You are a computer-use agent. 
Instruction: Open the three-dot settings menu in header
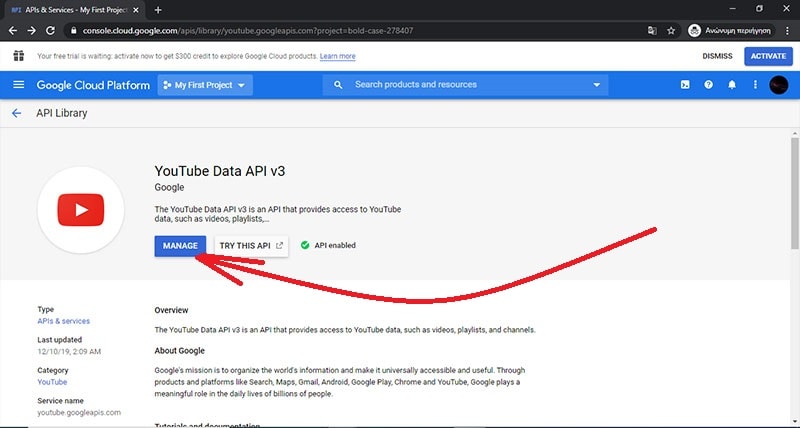pos(755,85)
